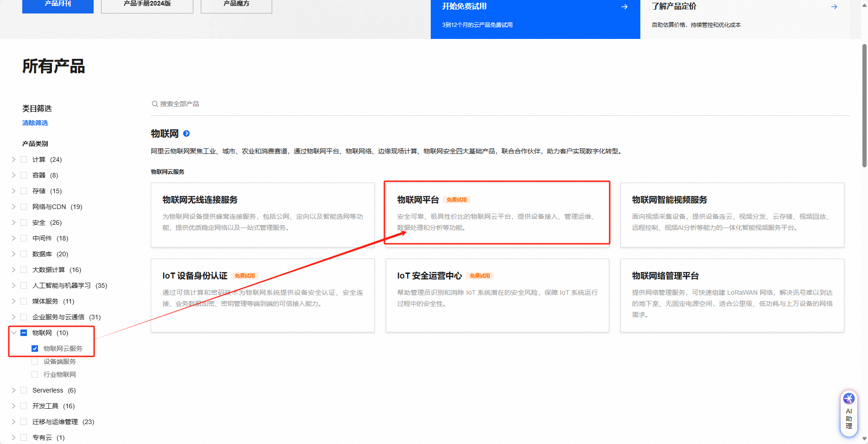Open the 物联网智能视频服务 product card
Screen dimensions: 868x444
(732, 215)
